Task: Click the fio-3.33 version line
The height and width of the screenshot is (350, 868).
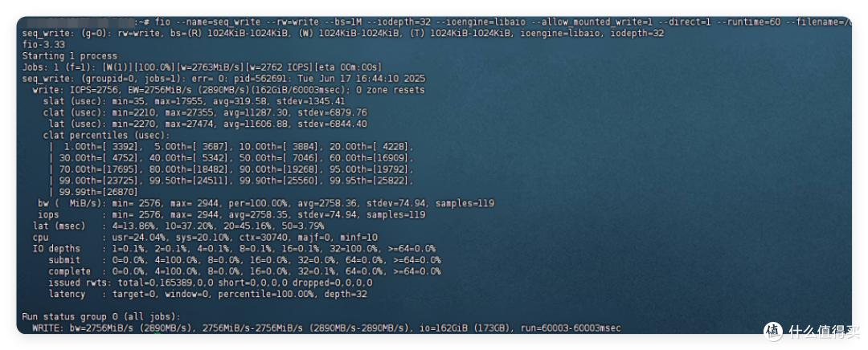Action: pos(43,44)
